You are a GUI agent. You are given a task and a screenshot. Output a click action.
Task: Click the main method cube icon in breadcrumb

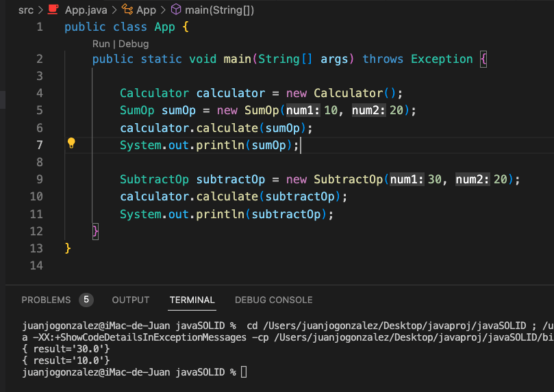click(x=176, y=10)
